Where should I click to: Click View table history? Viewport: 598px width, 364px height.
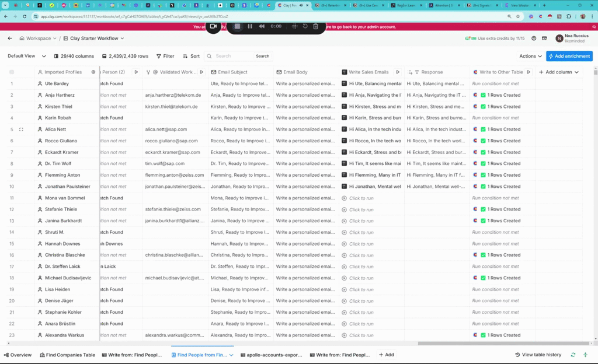tap(538, 355)
